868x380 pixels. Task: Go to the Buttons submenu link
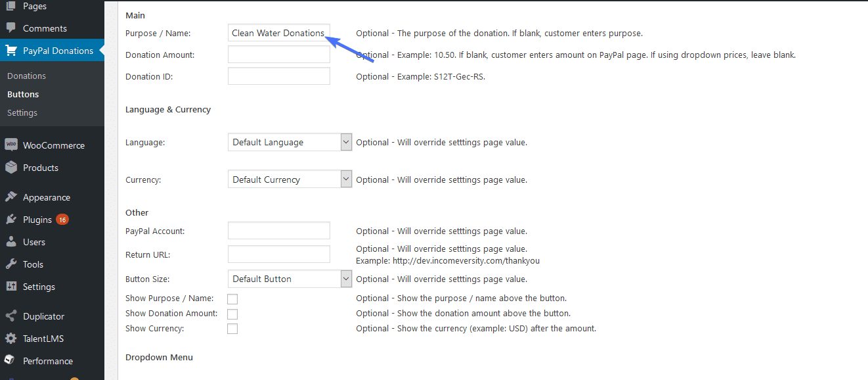(23, 94)
